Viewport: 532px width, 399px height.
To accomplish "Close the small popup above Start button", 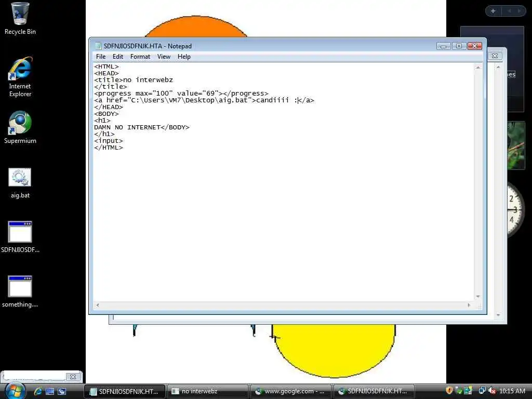I will point(73,377).
